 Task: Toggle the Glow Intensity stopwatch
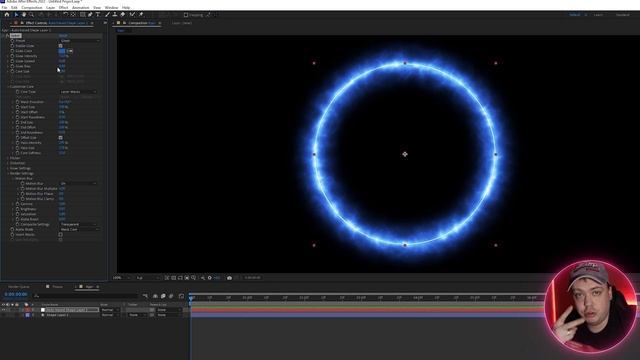pos(12,56)
